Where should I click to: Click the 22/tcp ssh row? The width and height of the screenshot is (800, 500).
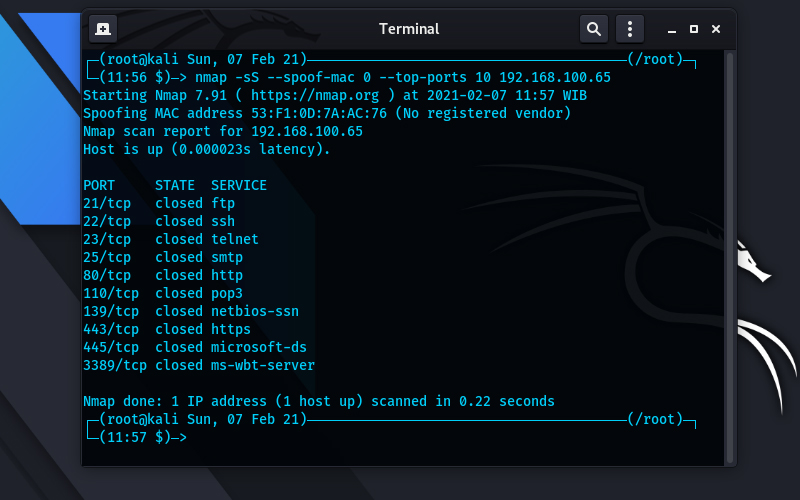(x=159, y=221)
